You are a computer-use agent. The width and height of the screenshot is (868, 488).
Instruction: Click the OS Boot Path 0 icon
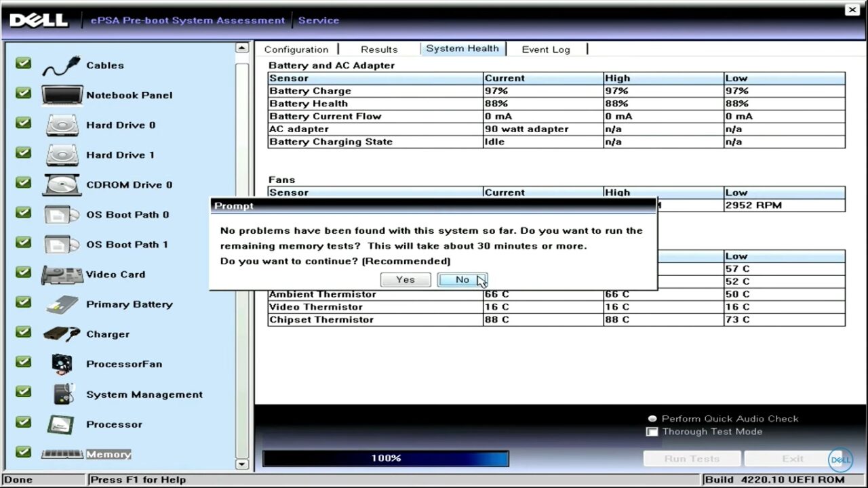[x=62, y=215]
